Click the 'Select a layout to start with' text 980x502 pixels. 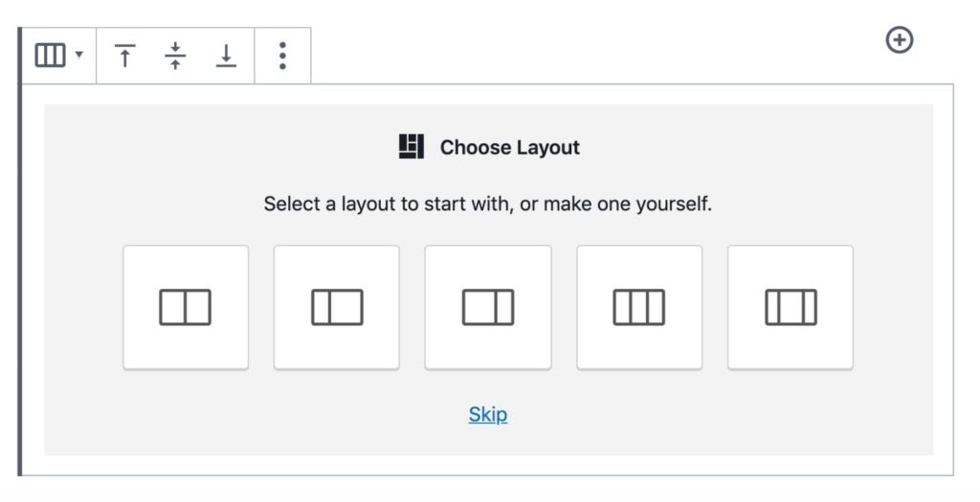[x=487, y=204]
